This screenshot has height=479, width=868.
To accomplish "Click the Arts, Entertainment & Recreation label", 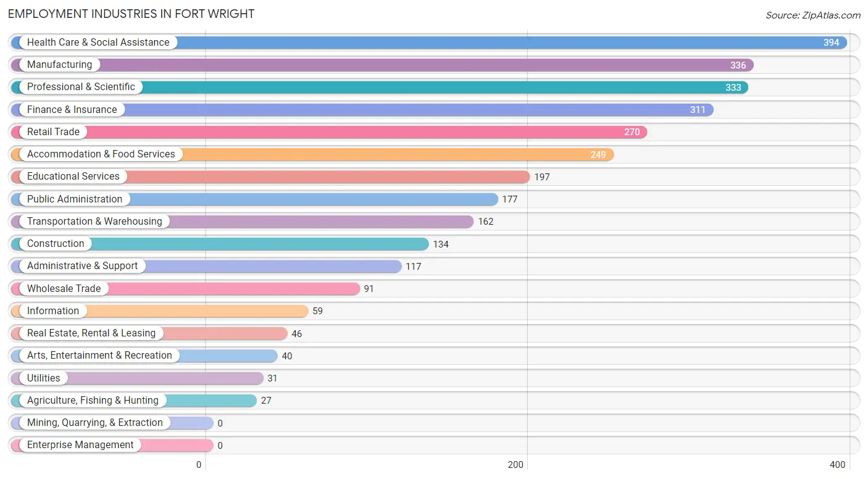I will (99, 356).
